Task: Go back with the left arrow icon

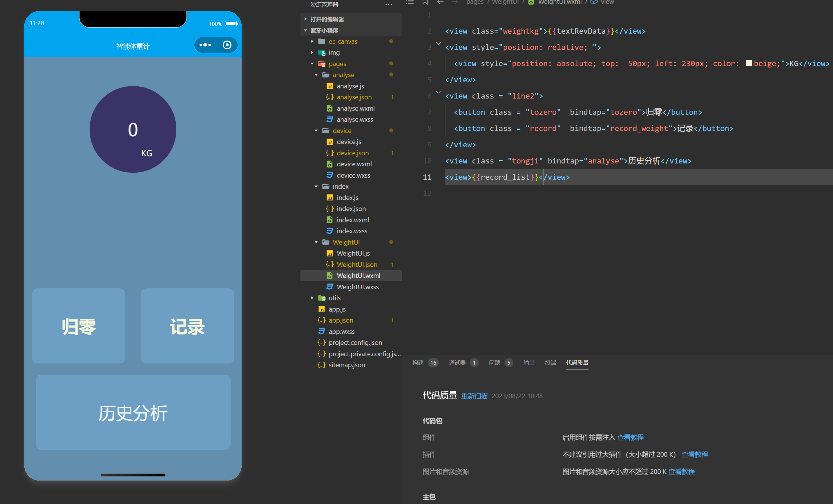Action: [x=440, y=2]
